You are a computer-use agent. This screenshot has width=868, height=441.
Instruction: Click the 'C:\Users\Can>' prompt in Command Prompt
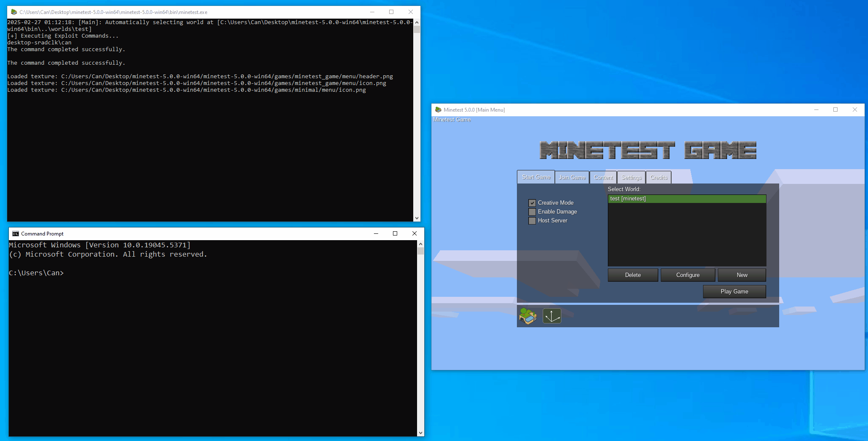coord(36,273)
